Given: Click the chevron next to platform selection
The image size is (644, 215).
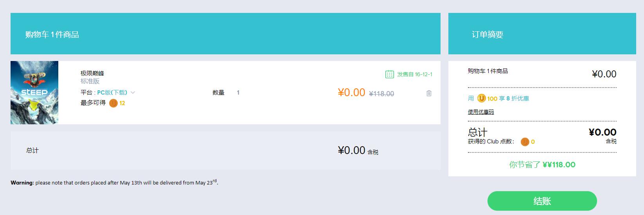Looking at the screenshot, I should 133,93.
